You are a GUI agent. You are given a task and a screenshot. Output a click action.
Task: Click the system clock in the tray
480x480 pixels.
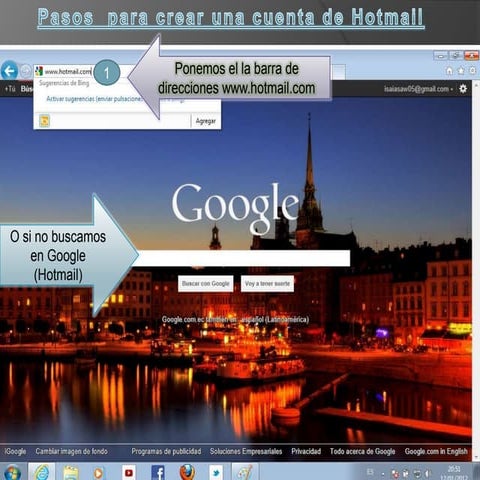click(x=453, y=473)
